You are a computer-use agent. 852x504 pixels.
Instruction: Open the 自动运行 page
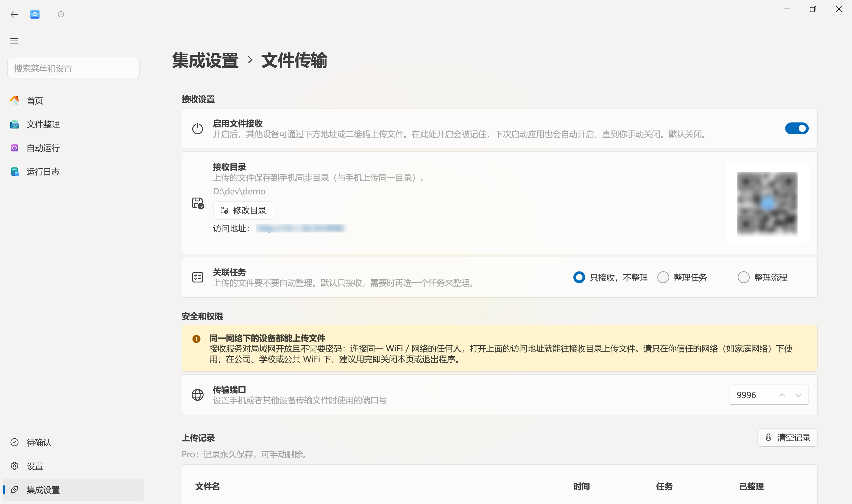73,148
